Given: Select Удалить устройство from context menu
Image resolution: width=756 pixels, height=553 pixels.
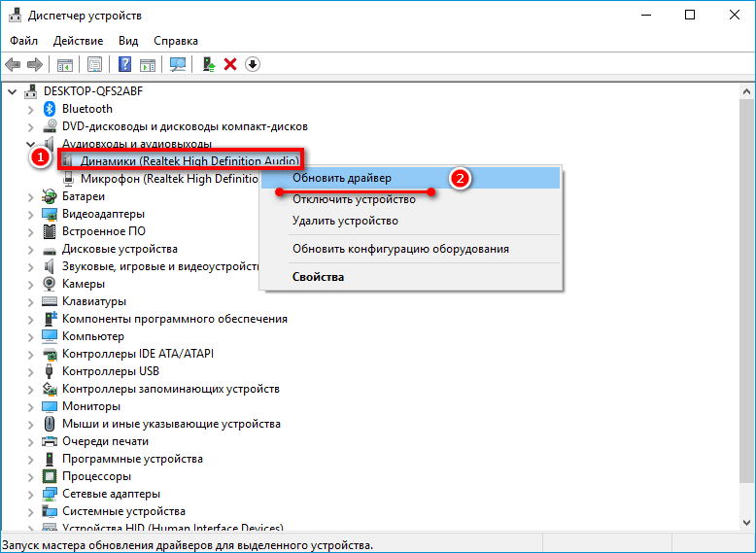Looking at the screenshot, I should (x=345, y=221).
